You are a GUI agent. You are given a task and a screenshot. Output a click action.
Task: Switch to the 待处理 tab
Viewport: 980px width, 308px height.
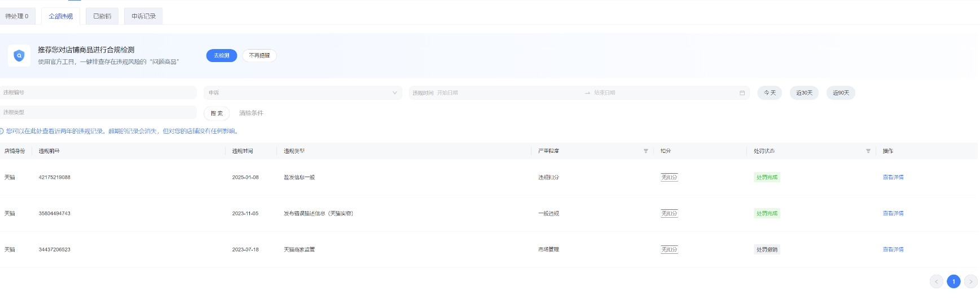[17, 16]
